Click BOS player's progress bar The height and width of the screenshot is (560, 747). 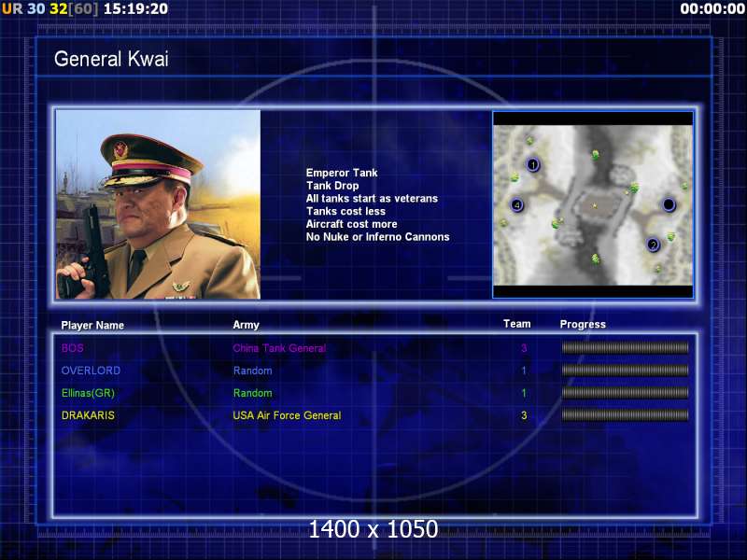[x=625, y=348]
